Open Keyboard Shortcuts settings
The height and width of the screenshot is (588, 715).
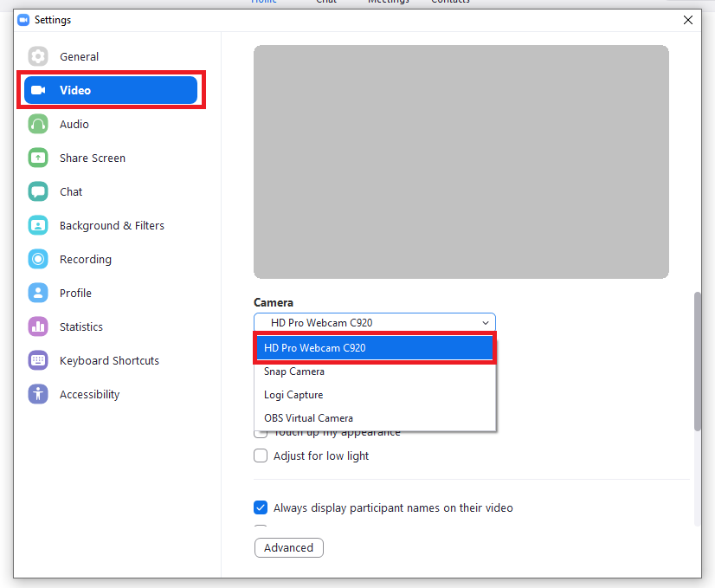[x=111, y=360]
